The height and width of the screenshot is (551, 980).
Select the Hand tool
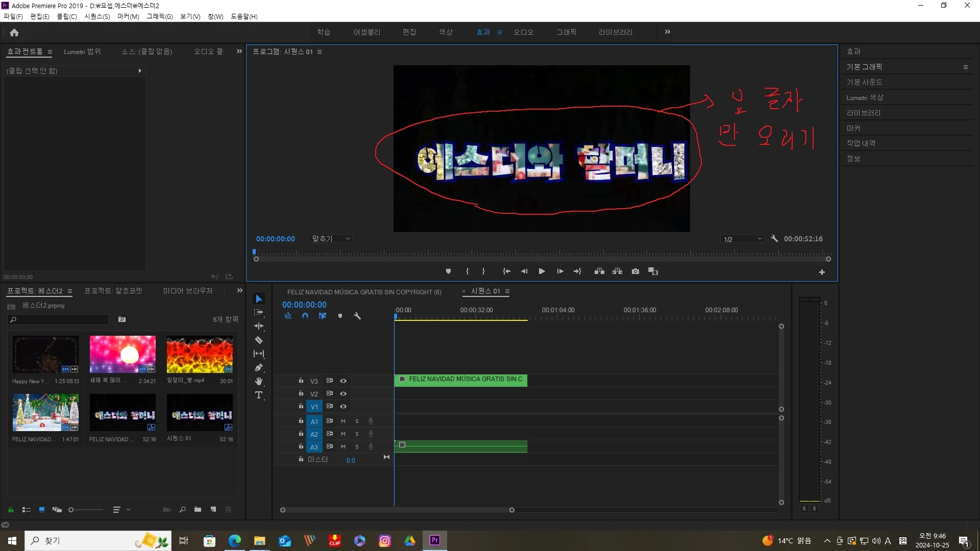[259, 381]
